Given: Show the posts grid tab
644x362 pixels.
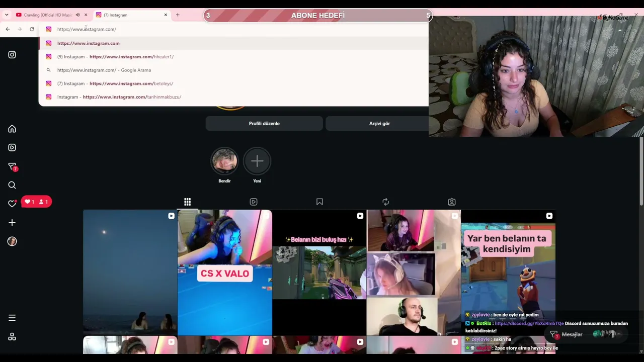Looking at the screenshot, I should [187, 202].
